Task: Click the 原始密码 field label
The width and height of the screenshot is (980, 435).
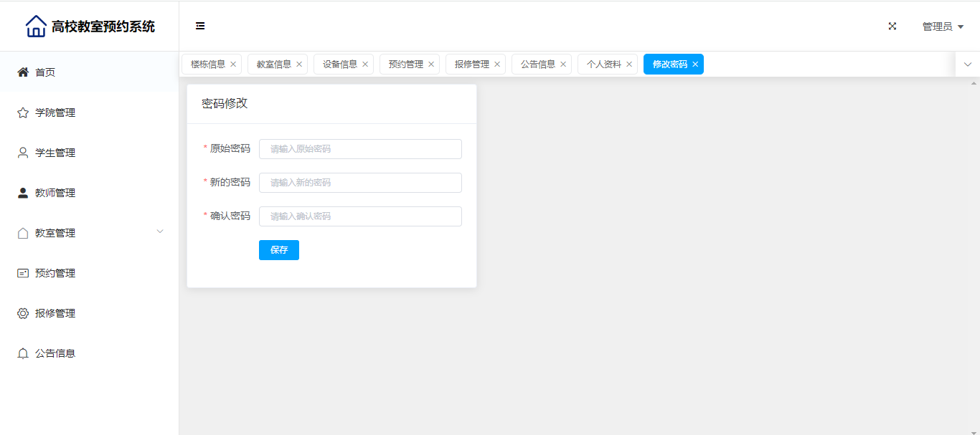Action: click(x=230, y=149)
